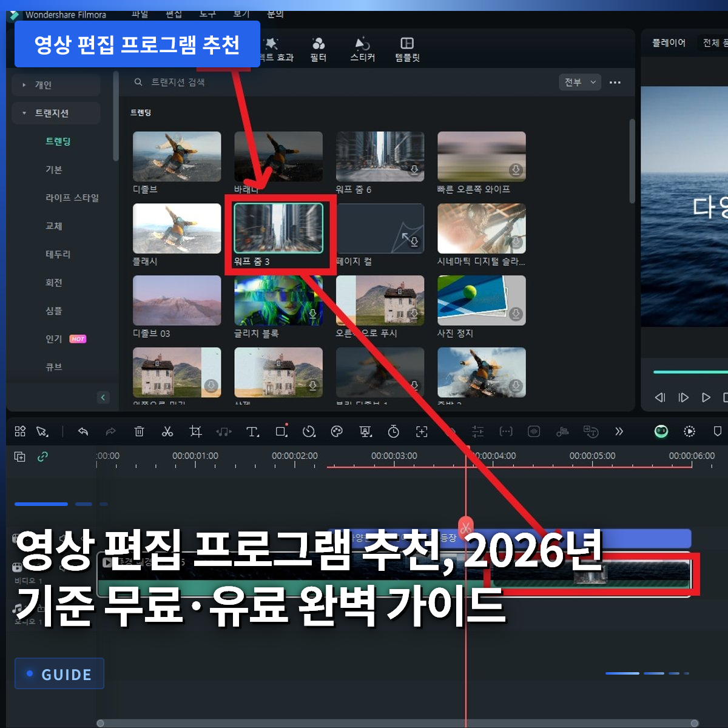Click the redo arrow

click(110, 431)
